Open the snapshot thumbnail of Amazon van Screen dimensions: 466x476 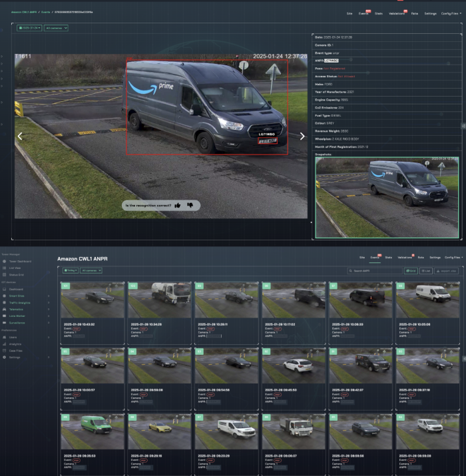coord(387,198)
